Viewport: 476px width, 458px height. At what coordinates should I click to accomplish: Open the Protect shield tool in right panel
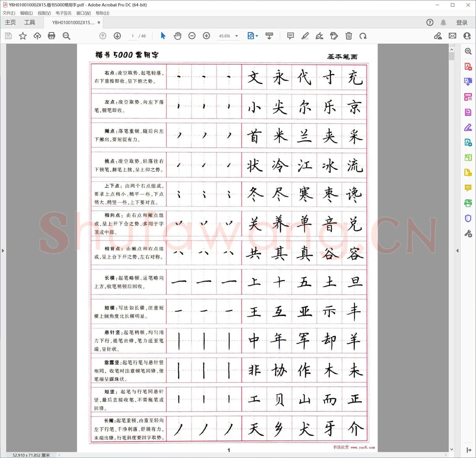point(468,218)
